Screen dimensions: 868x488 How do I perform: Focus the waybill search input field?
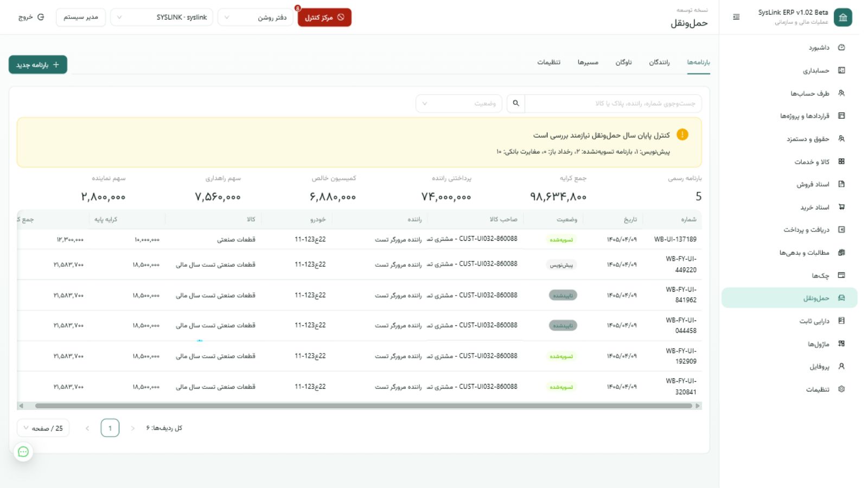point(614,104)
